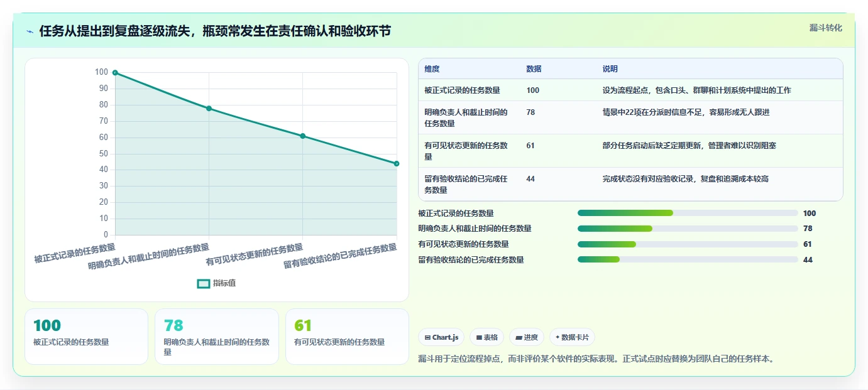The height and width of the screenshot is (390, 868).
Task: Click the description starting 部分任务启动后
Action: (x=689, y=146)
